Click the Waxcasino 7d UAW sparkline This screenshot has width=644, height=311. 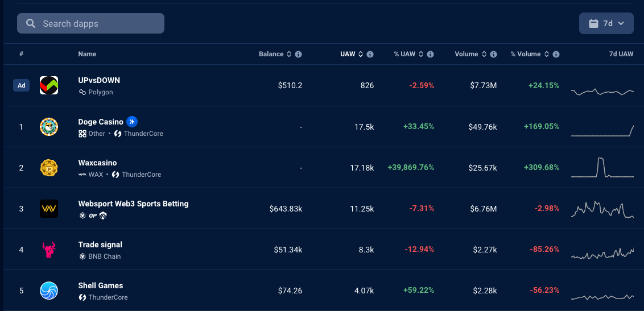pyautogui.click(x=602, y=167)
